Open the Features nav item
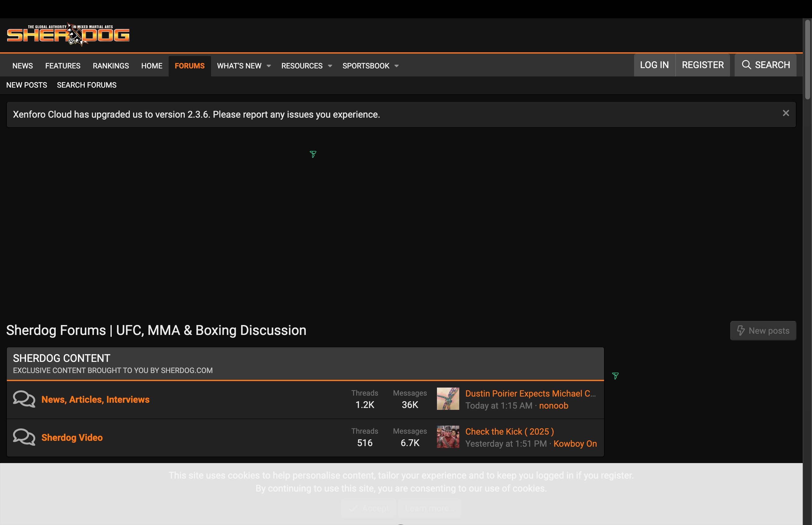The image size is (812, 525). (x=63, y=66)
